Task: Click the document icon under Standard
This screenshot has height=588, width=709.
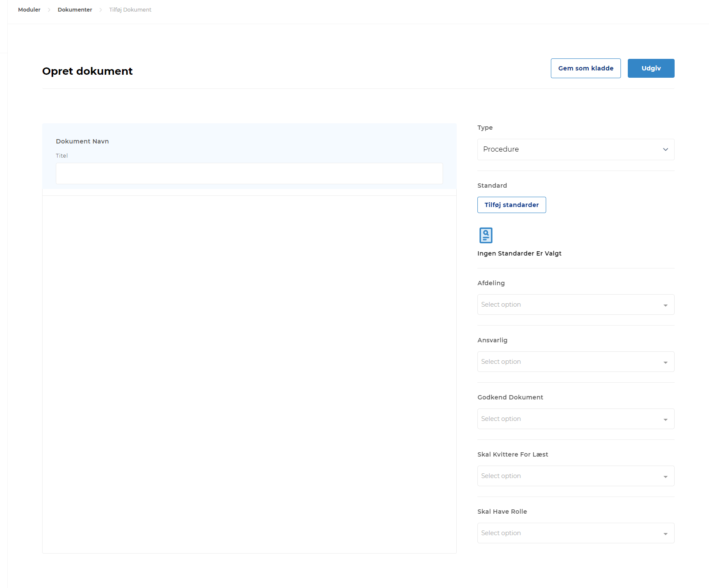Action: click(486, 235)
